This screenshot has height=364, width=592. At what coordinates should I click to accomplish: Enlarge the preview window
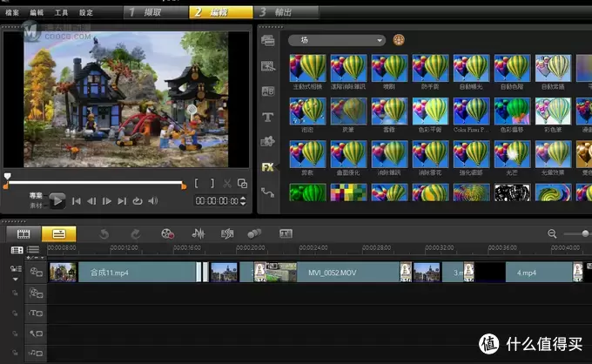[x=242, y=184]
